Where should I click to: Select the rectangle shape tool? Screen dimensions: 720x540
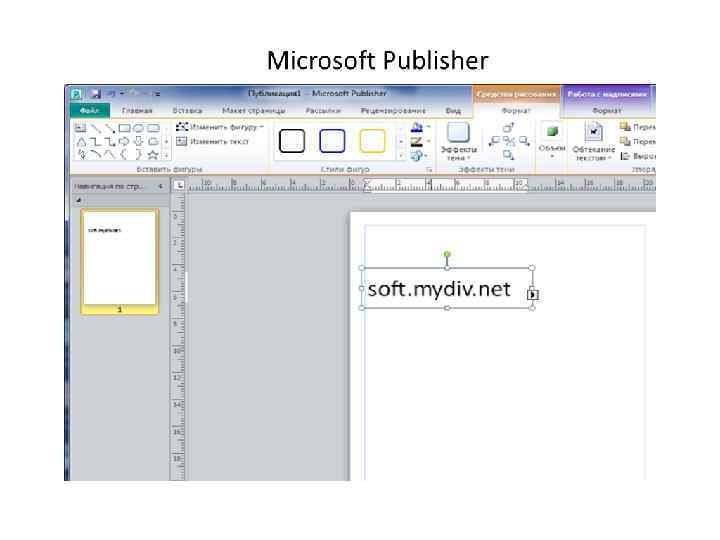pyautogui.click(x=124, y=128)
